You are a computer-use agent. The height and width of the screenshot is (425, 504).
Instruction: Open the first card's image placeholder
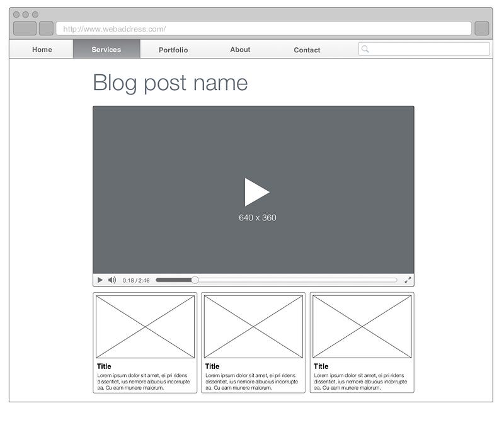pyautogui.click(x=146, y=327)
